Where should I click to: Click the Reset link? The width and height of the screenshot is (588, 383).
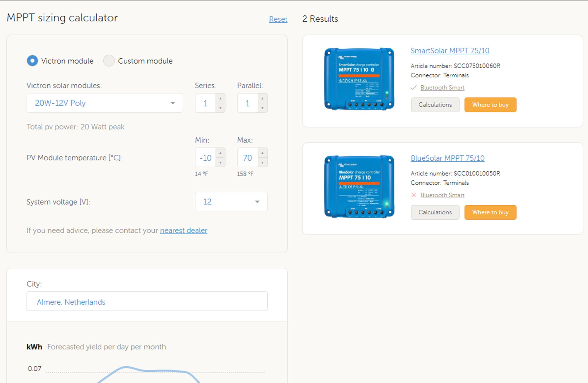278,19
